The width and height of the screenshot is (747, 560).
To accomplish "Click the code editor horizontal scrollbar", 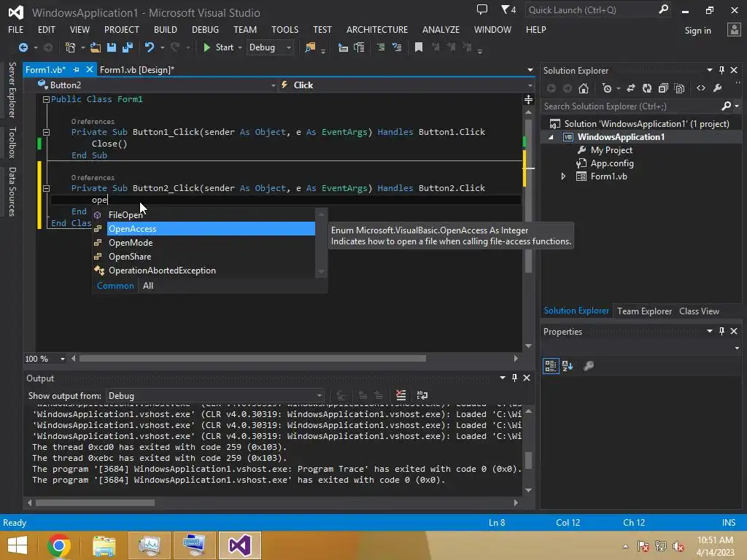I will pos(252,359).
